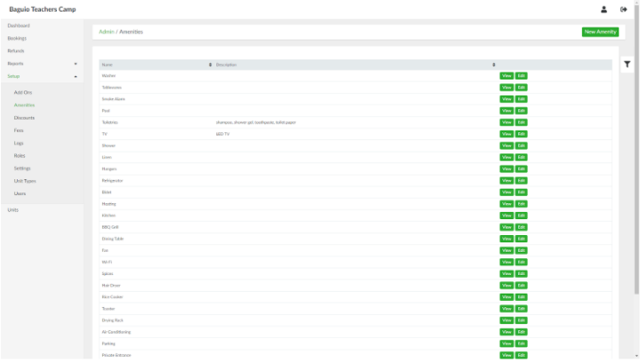The width and height of the screenshot is (644, 362).
Task: Open Discounts under Setup
Action: (24, 118)
